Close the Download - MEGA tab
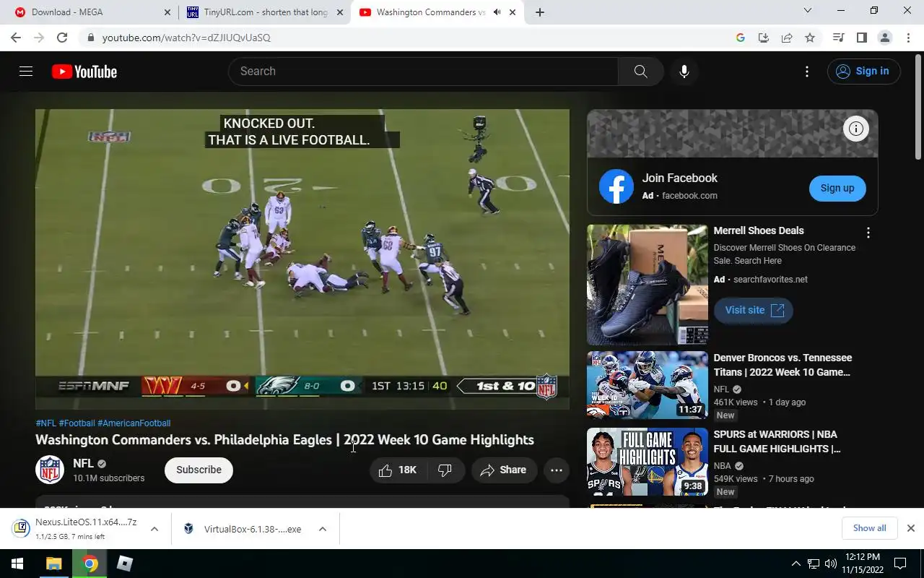 [167, 12]
